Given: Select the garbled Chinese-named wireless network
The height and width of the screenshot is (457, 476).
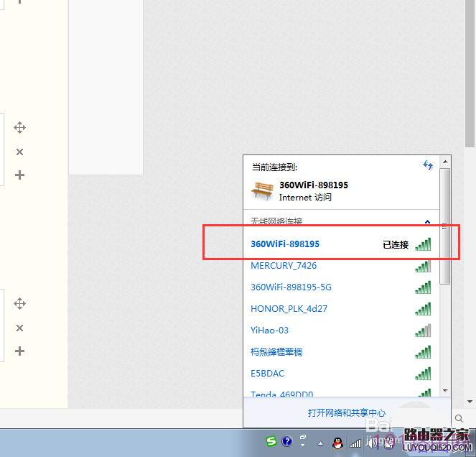Looking at the screenshot, I should click(341, 352).
